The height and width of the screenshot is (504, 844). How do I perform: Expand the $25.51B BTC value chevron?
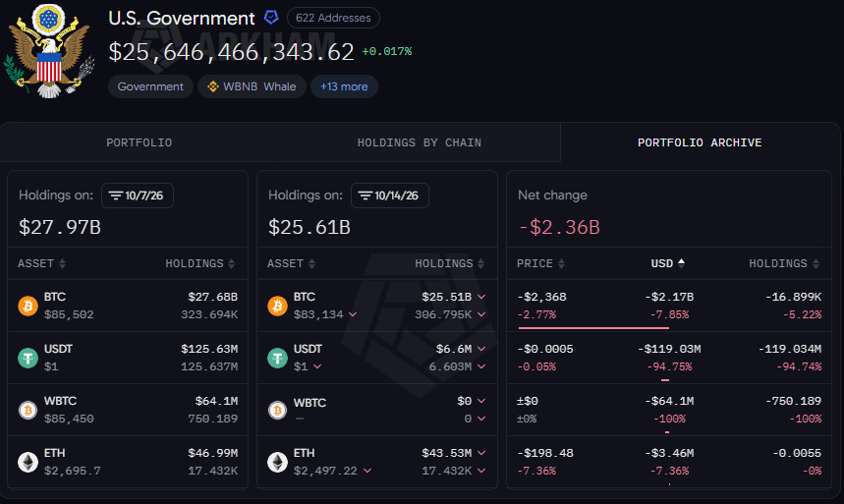[481, 297]
